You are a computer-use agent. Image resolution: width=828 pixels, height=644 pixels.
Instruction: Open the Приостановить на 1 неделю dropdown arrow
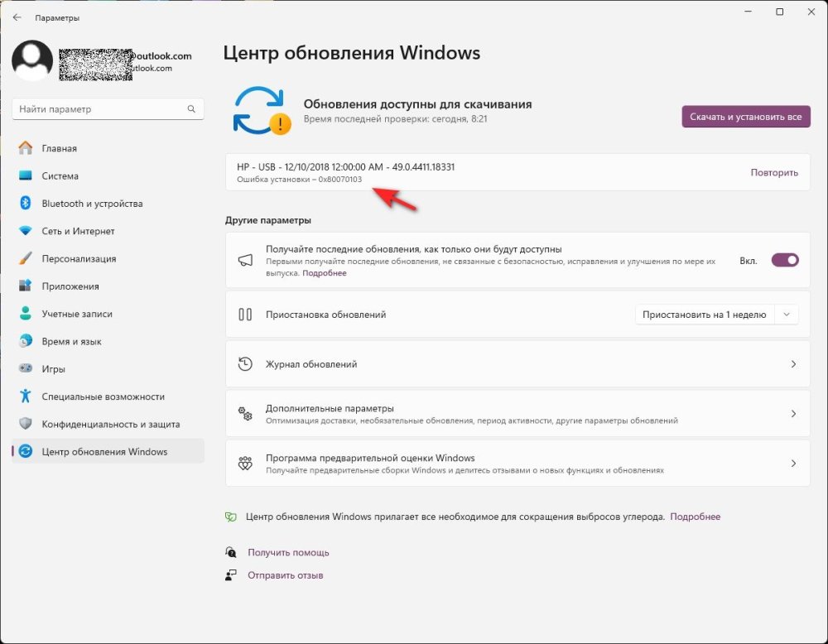[787, 315]
